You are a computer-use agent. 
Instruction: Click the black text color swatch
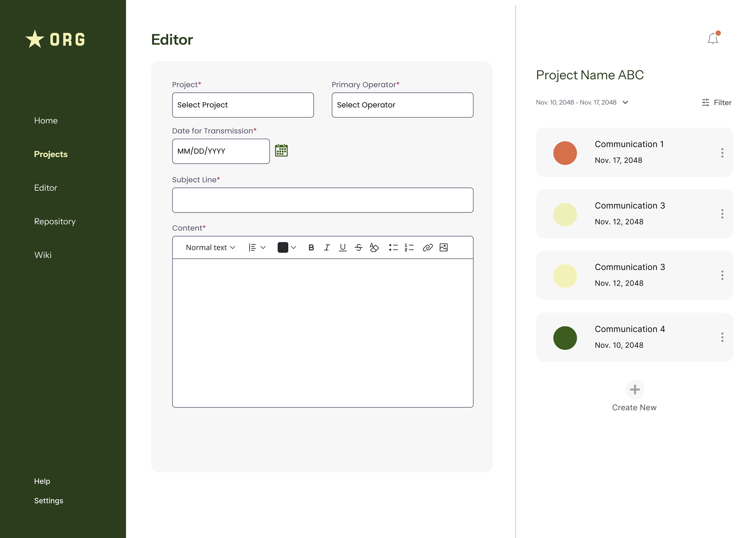pyautogui.click(x=283, y=248)
